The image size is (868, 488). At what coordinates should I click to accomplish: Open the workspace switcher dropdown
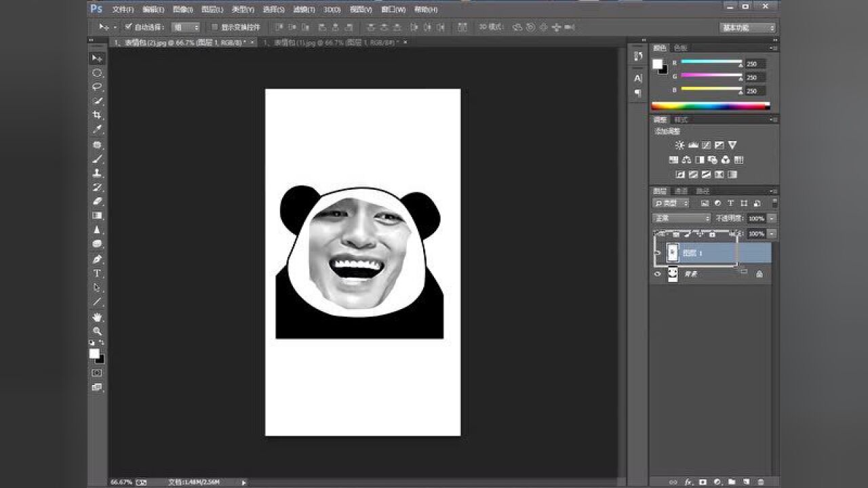pyautogui.click(x=747, y=28)
